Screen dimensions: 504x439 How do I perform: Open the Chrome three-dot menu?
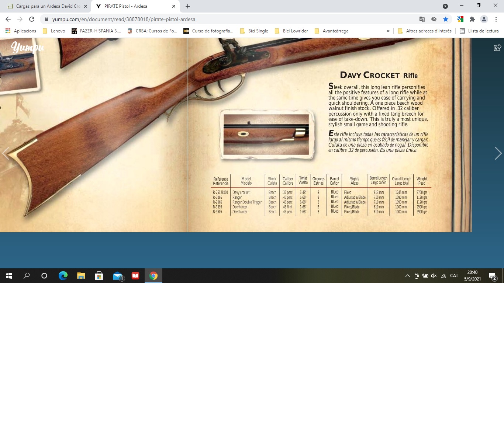coord(496,19)
